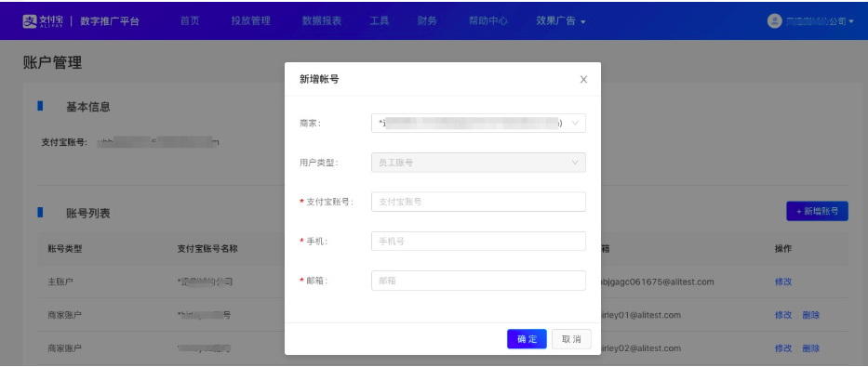Click the Alipay logo icon
The width and height of the screenshot is (868, 367).
pos(30,21)
